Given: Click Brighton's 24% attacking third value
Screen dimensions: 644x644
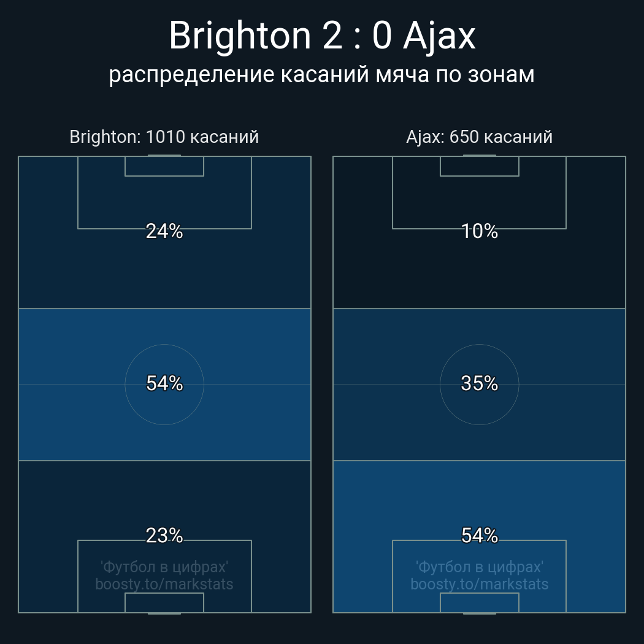Looking at the screenshot, I should pyautogui.click(x=164, y=231).
